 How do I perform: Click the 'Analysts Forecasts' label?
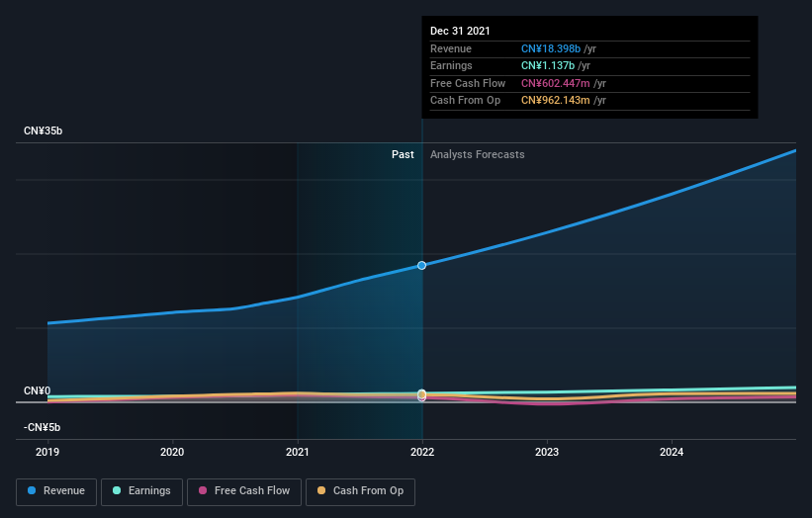coord(478,154)
